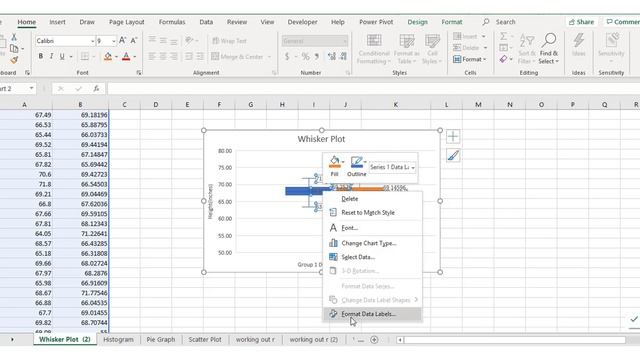Click Find & Select magnifier
This screenshot has height=360, width=640.
click(549, 49)
